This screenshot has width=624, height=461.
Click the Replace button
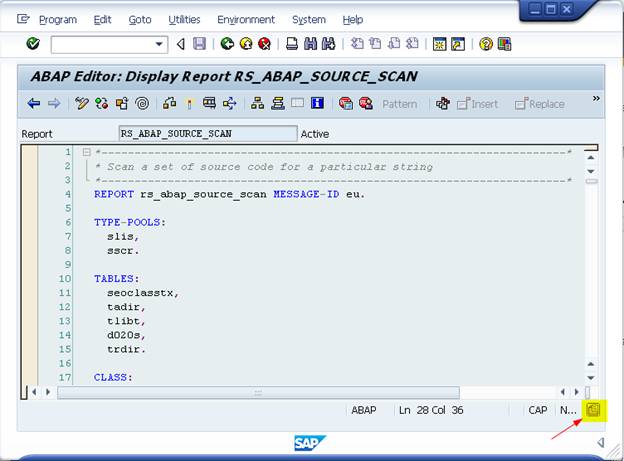[539, 104]
